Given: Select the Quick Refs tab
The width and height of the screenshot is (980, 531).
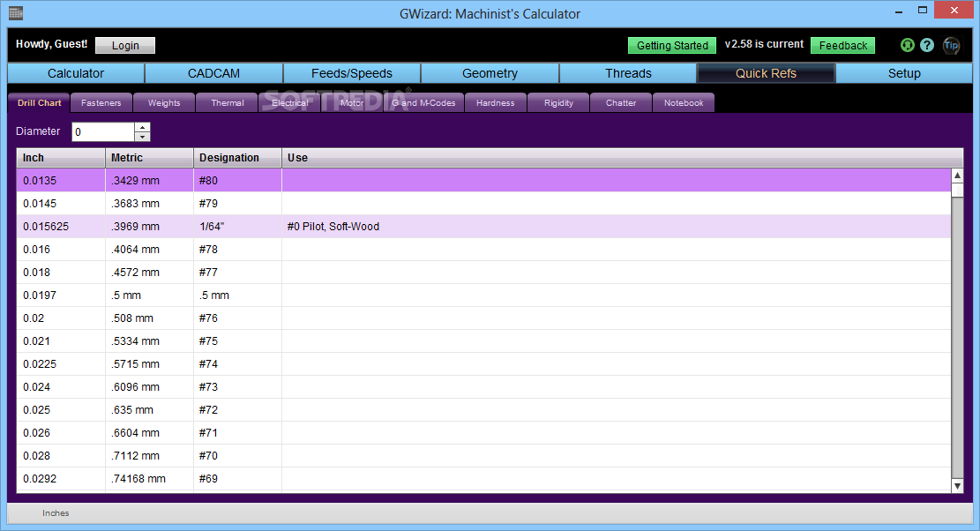Looking at the screenshot, I should click(767, 73).
